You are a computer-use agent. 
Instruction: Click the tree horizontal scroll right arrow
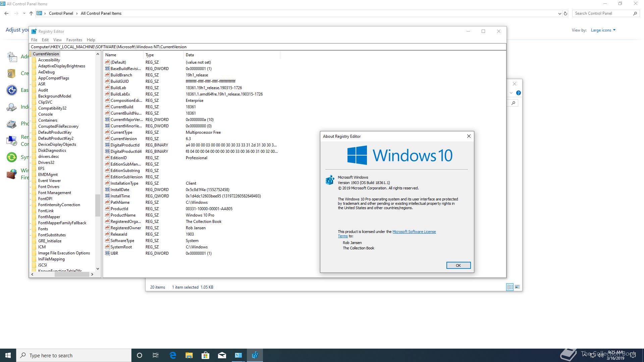pos(92,274)
